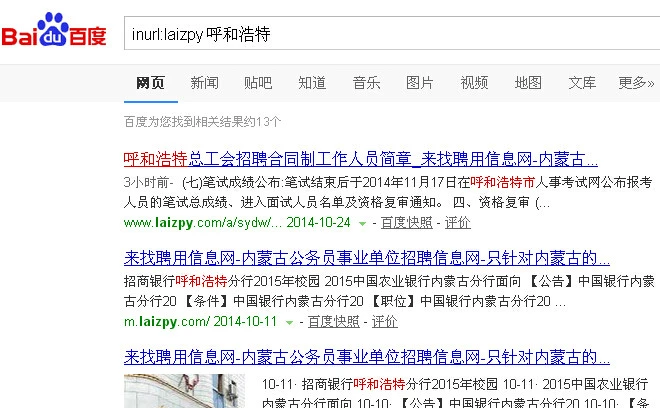The width and height of the screenshot is (660, 408).
Task: Click 评价 on the first result
Action: coord(457,222)
